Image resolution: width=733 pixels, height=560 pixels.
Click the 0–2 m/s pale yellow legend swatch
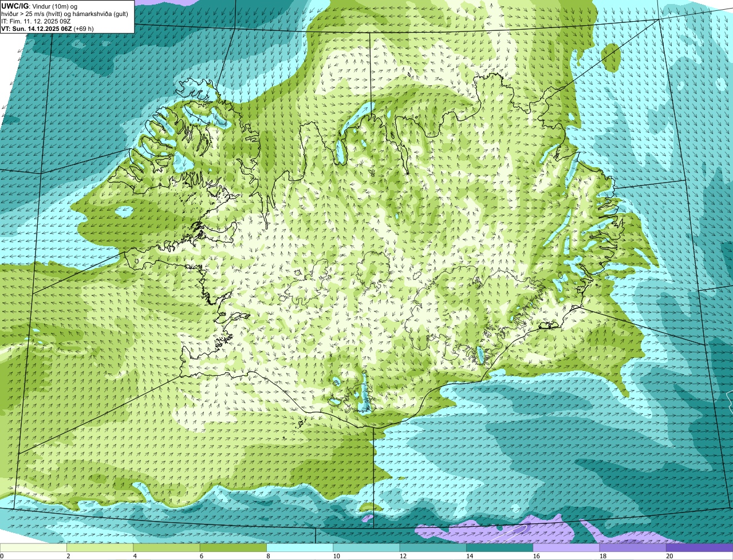pyautogui.click(x=33, y=547)
